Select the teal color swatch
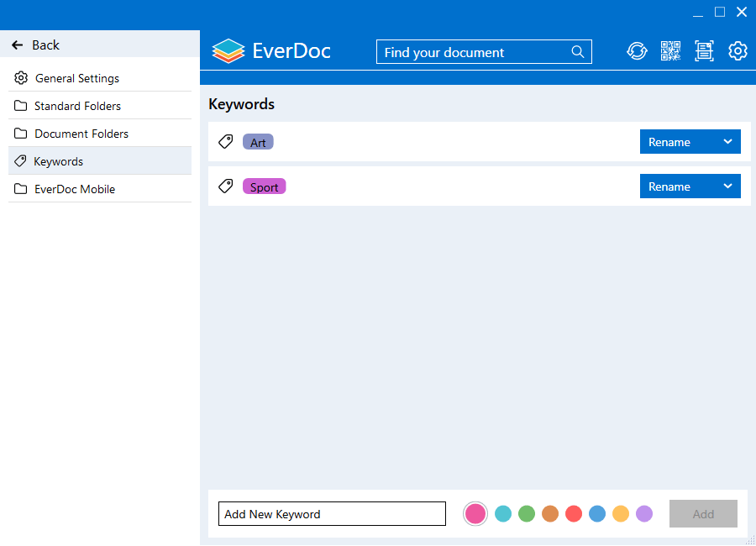The height and width of the screenshot is (546, 756). [503, 513]
